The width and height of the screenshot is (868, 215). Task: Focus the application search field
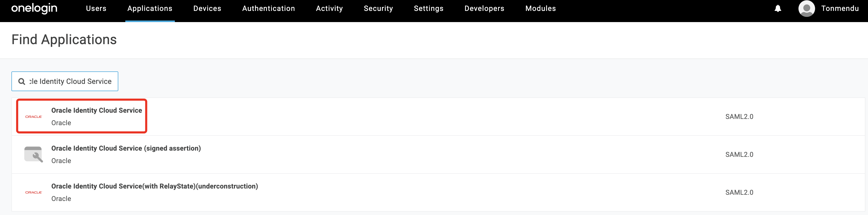(x=71, y=81)
